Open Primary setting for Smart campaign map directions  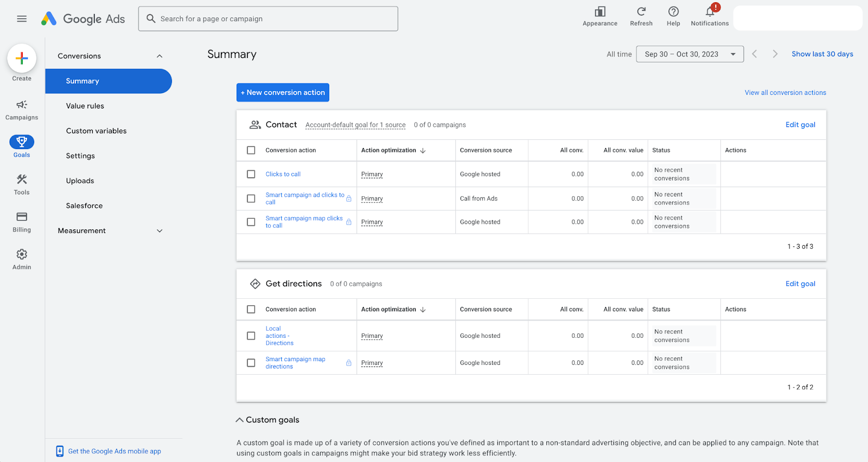coord(372,363)
